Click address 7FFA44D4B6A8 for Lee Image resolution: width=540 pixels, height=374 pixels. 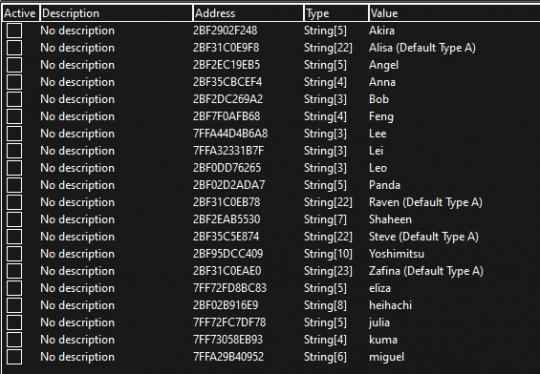[x=230, y=134]
